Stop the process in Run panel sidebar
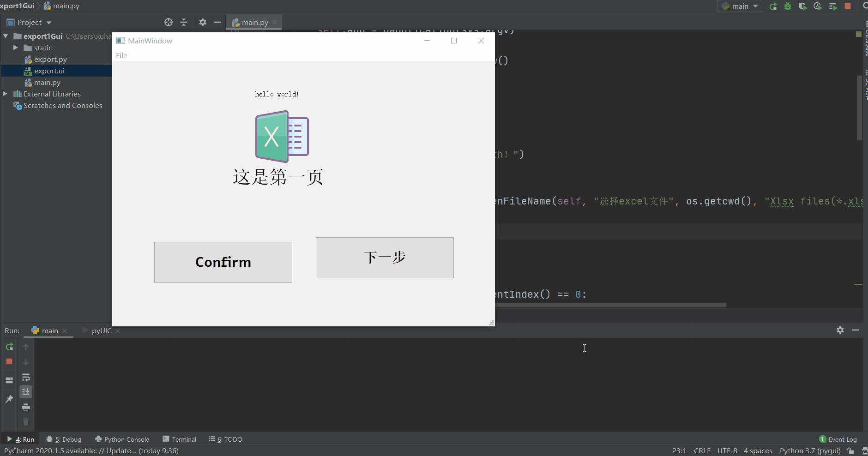Viewport: 868px width, 456px height. pyautogui.click(x=9, y=361)
